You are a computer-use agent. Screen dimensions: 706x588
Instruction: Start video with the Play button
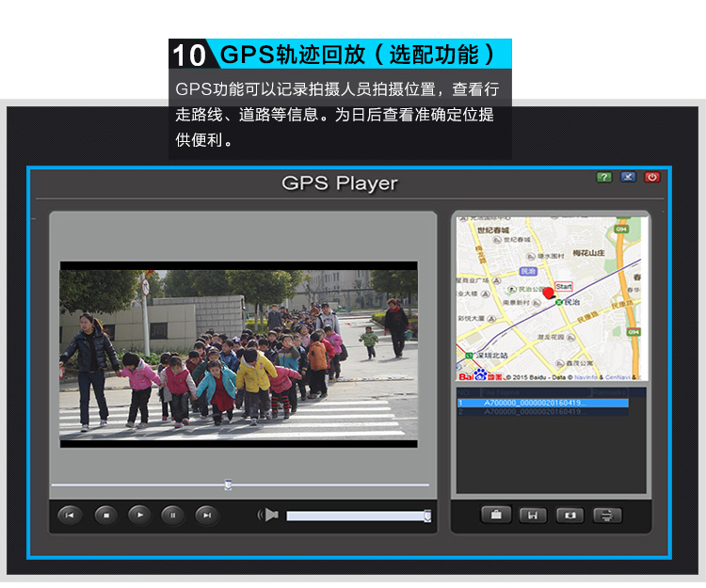pyautogui.click(x=139, y=515)
